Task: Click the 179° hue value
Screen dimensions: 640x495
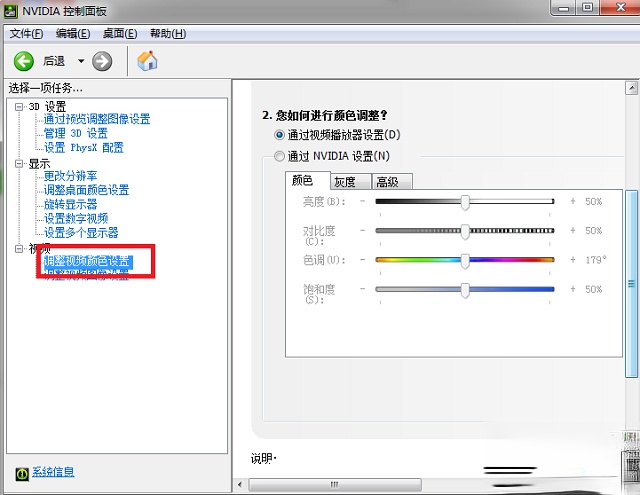Action: tap(596, 260)
